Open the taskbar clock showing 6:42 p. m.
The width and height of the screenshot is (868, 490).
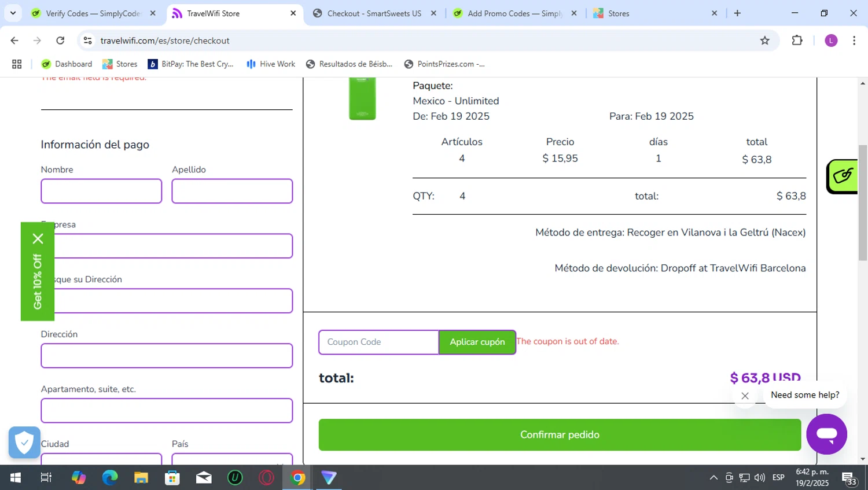pos(812,477)
